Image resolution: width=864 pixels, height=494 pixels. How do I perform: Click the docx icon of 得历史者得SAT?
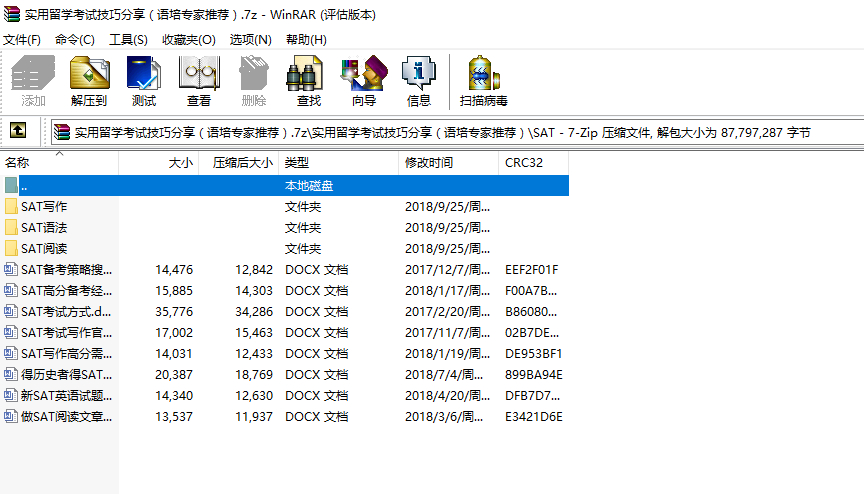click(x=11, y=374)
